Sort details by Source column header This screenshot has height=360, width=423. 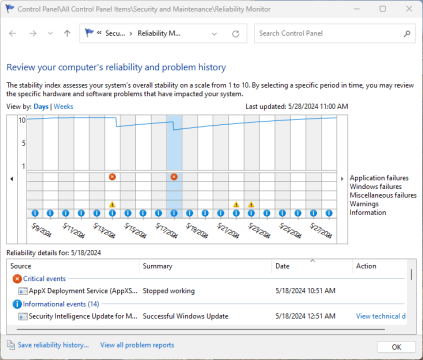73,266
